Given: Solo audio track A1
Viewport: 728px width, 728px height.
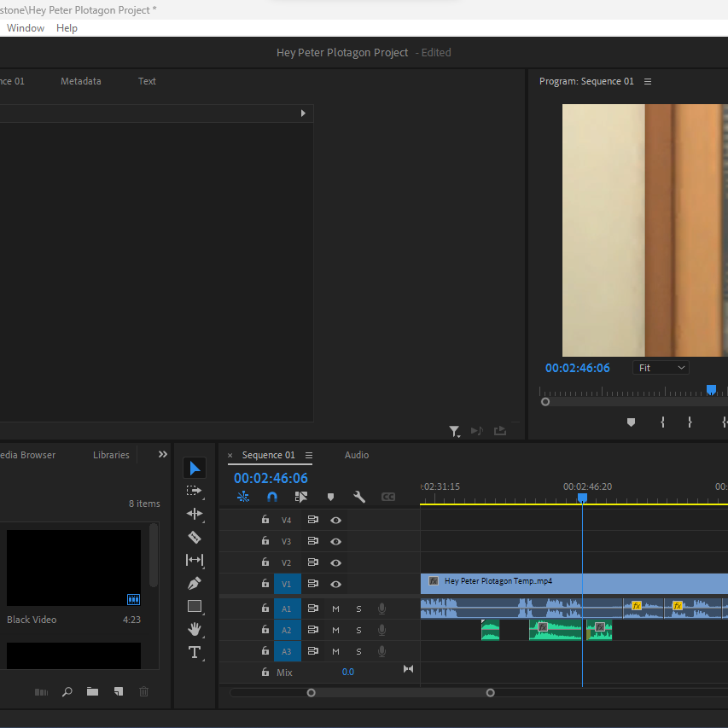Looking at the screenshot, I should (x=358, y=609).
